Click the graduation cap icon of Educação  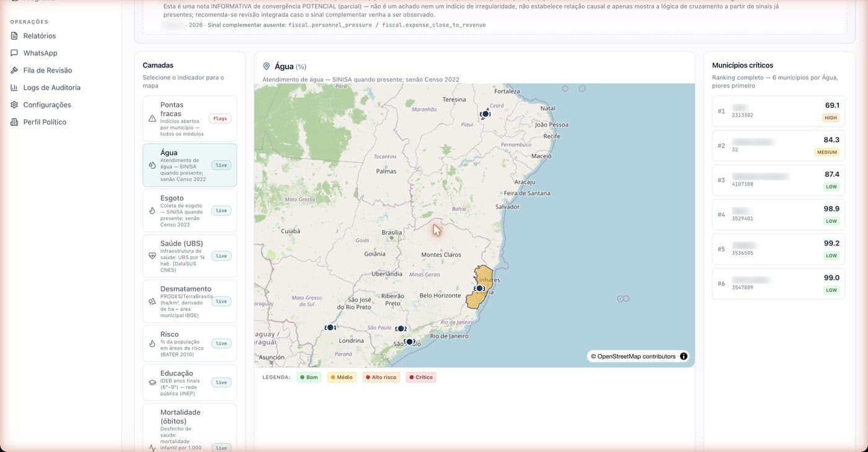pos(152,383)
